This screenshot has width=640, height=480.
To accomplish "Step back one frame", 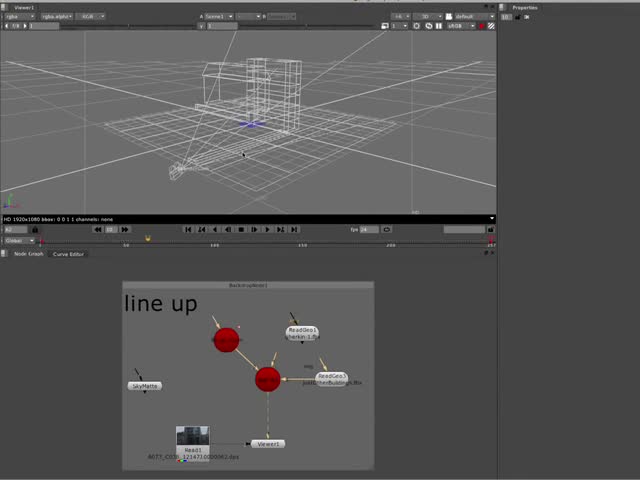I will (x=228, y=230).
